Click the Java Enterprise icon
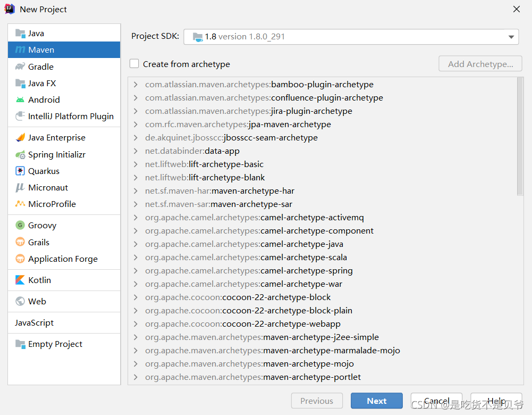Viewport: 532px width, 415px height. [20, 138]
